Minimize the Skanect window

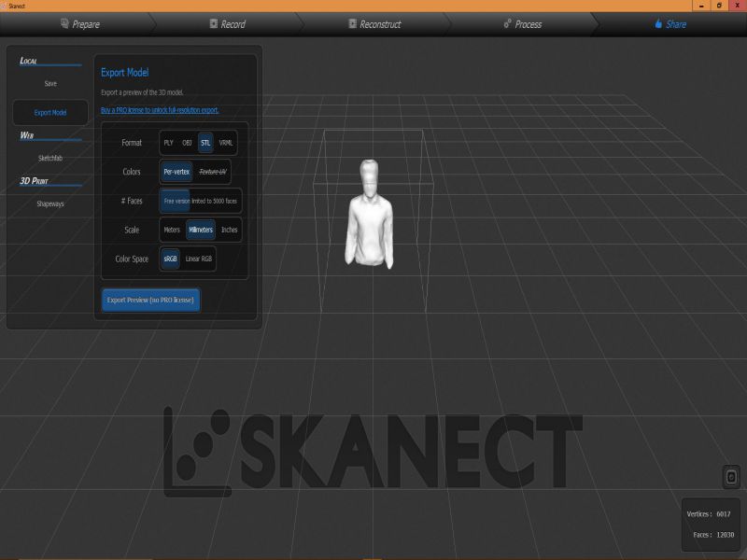click(x=701, y=6)
